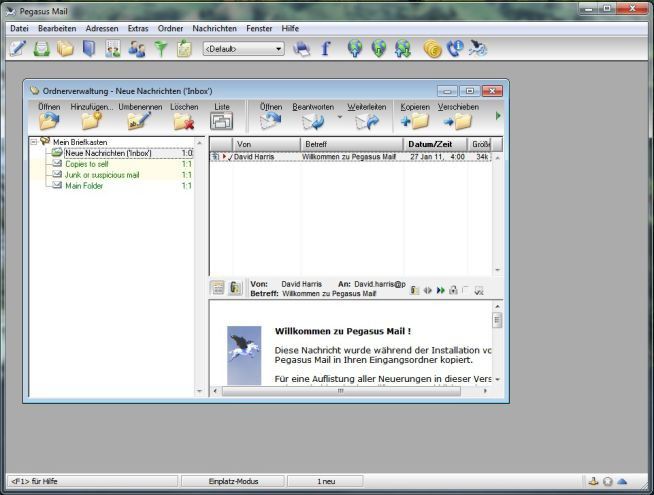Click the Einplatz-Modus status bar field
Image resolution: width=654 pixels, height=495 pixels.
233,481
